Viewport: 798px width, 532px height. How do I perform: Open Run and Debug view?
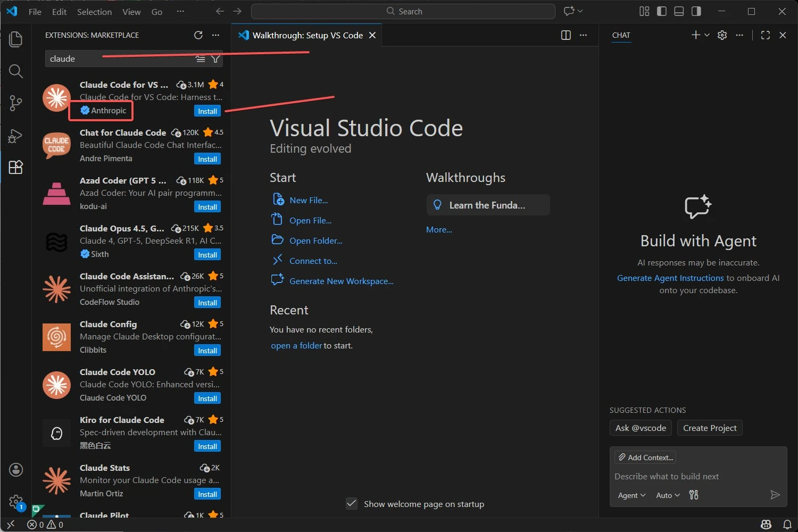tap(16, 136)
